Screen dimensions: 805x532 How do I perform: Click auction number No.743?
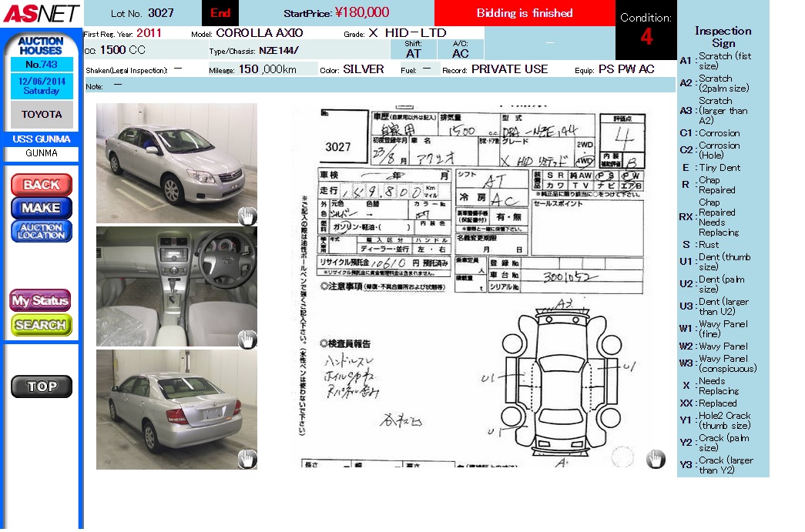42,65
